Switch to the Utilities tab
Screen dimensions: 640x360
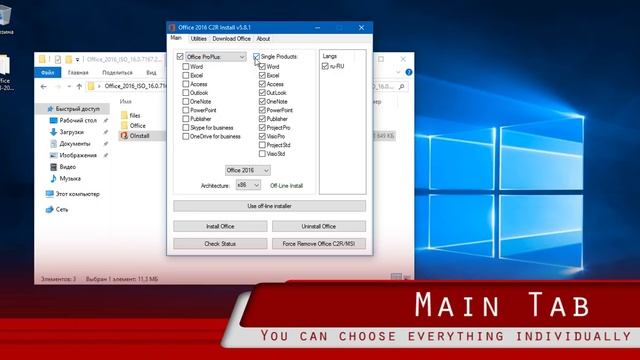click(x=198, y=38)
